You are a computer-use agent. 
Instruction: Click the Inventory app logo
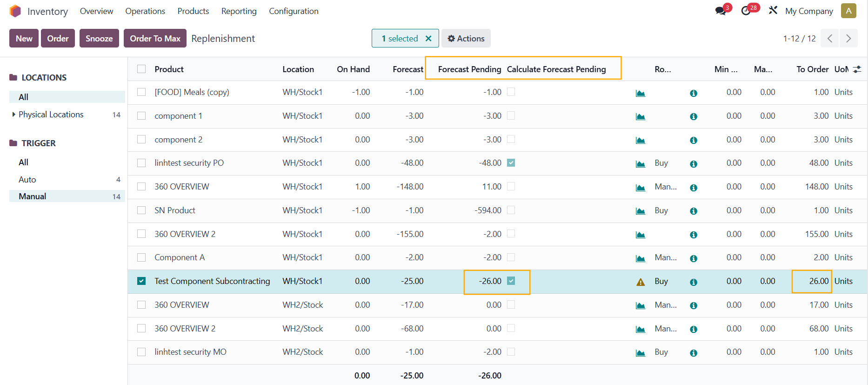point(15,11)
